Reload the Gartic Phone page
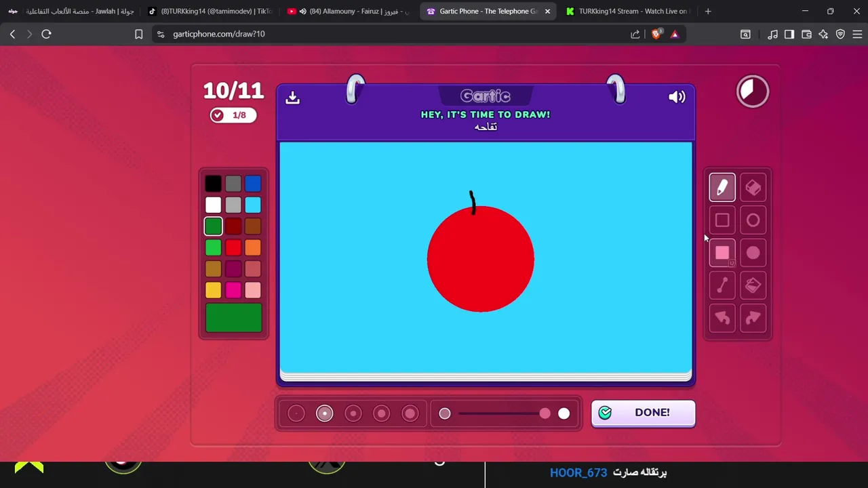 [x=46, y=34]
